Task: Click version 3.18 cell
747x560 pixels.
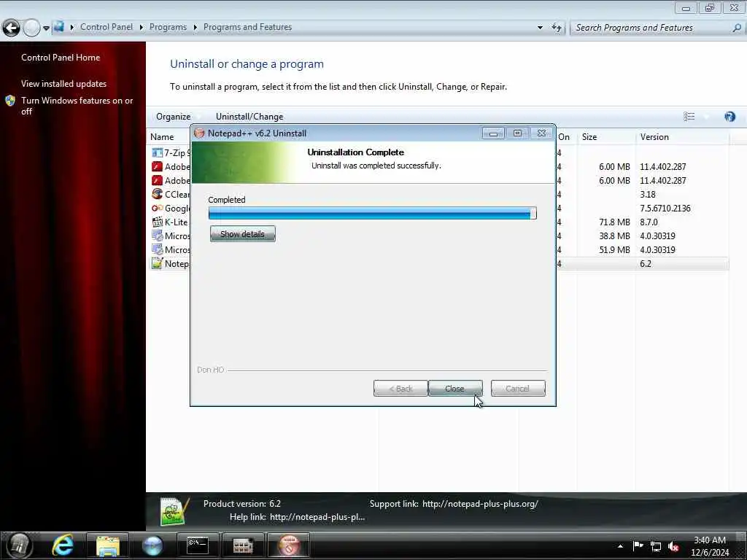Action: (648, 194)
